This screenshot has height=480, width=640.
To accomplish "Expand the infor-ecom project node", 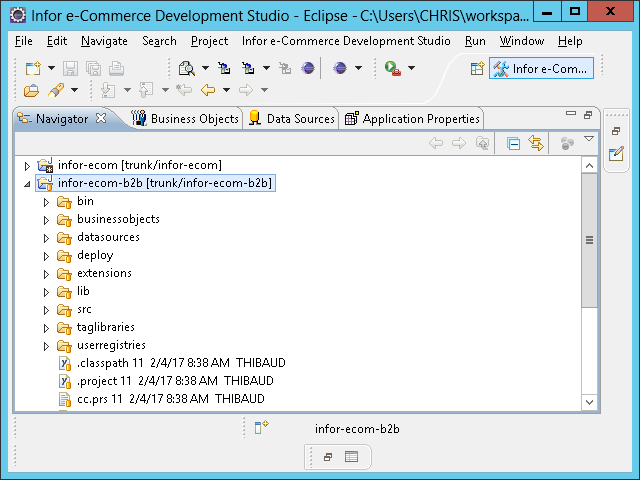I will click(x=27, y=165).
